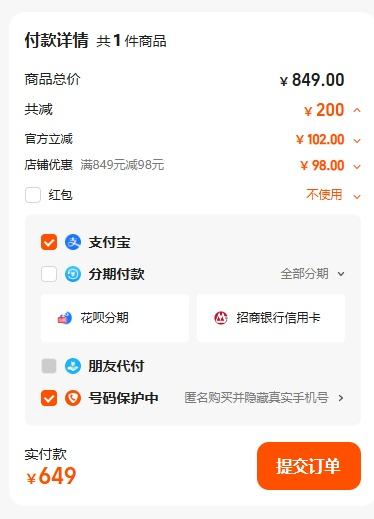374x519 pixels.
Task: Select the 花呗分期 option card
Action: [x=115, y=318]
